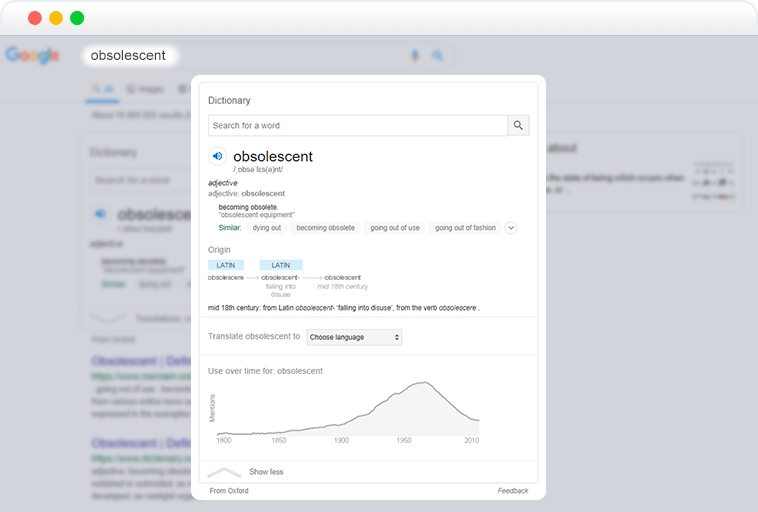Click in the Search for a word field

tap(358, 125)
